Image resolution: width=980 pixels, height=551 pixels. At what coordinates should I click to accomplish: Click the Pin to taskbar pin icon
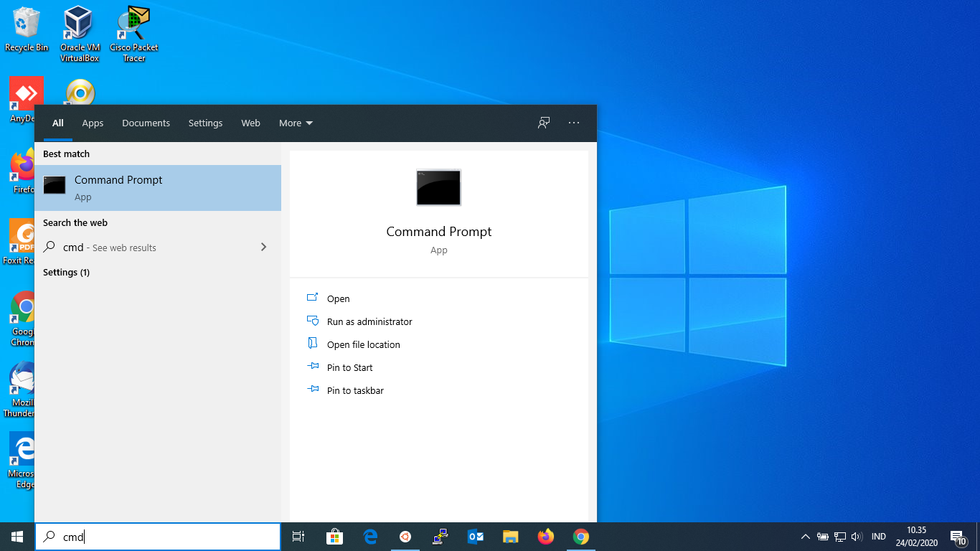point(312,390)
